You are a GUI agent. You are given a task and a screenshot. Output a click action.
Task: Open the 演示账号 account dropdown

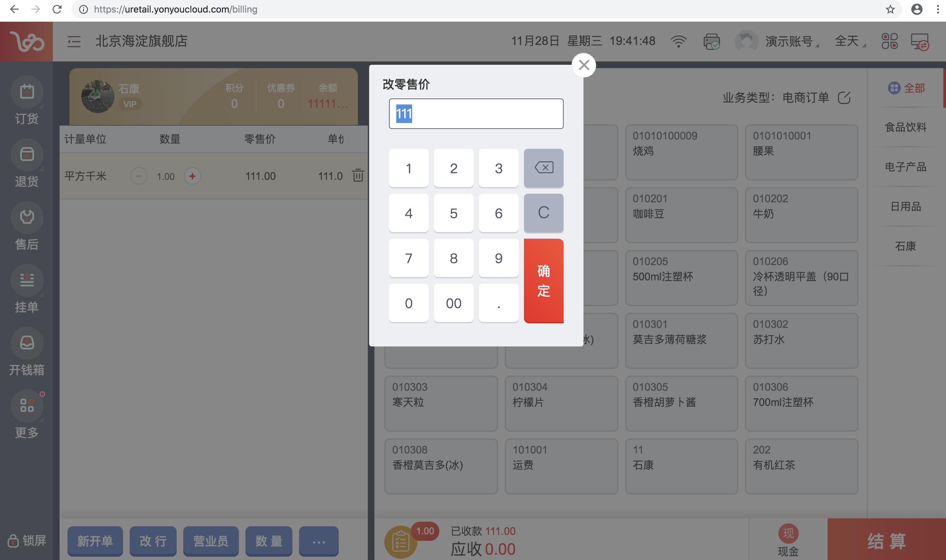788,42
